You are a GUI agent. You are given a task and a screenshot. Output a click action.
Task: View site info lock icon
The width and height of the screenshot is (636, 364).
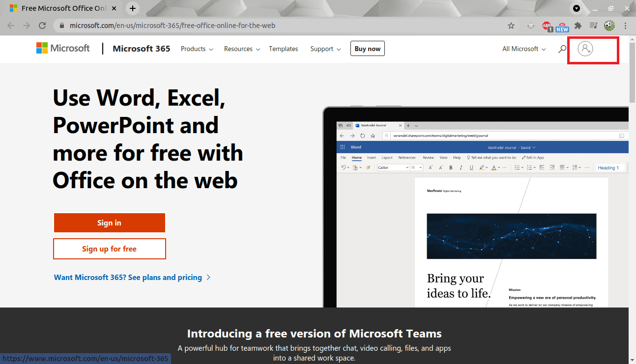tap(62, 26)
